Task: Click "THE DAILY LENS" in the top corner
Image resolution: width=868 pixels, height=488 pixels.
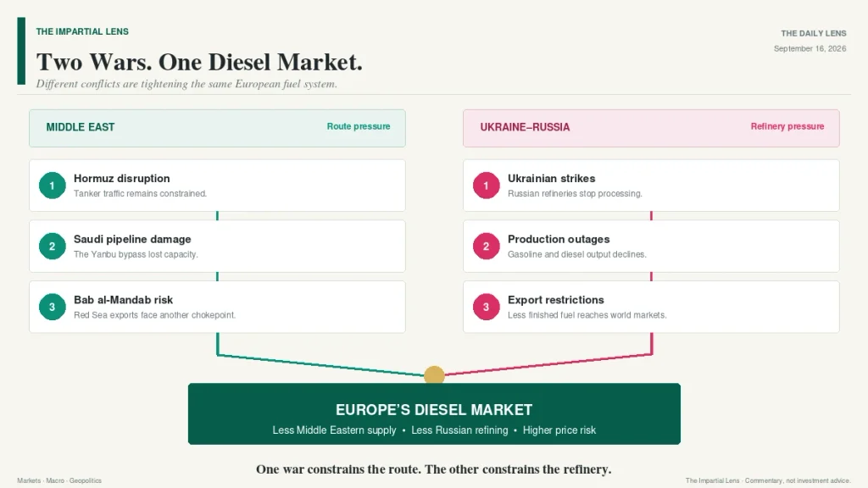Action: coord(814,33)
